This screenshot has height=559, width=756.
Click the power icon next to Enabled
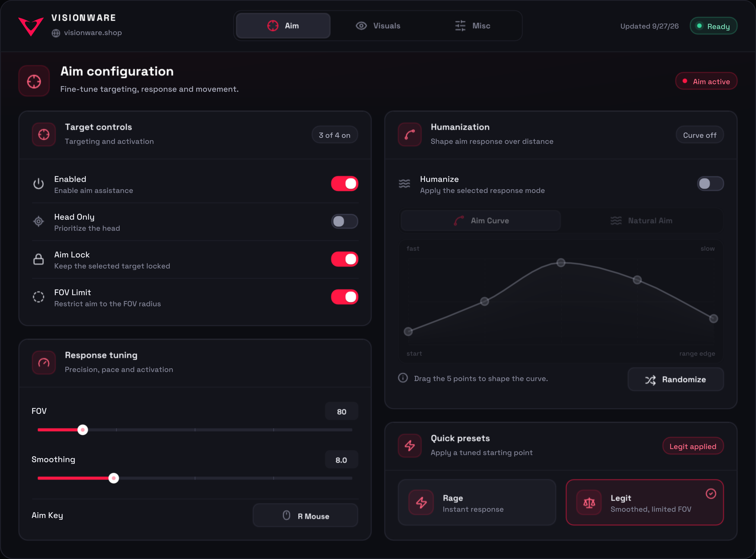click(x=39, y=184)
